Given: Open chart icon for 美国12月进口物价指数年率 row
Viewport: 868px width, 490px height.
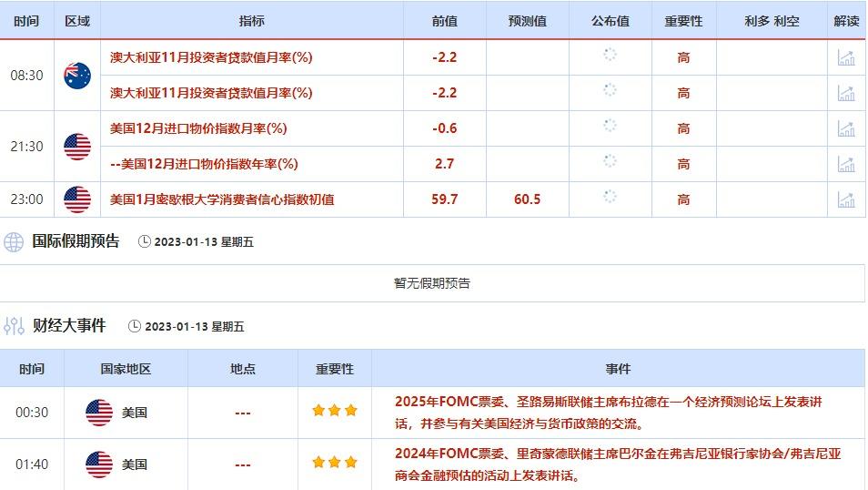Looking at the screenshot, I should pos(846,164).
